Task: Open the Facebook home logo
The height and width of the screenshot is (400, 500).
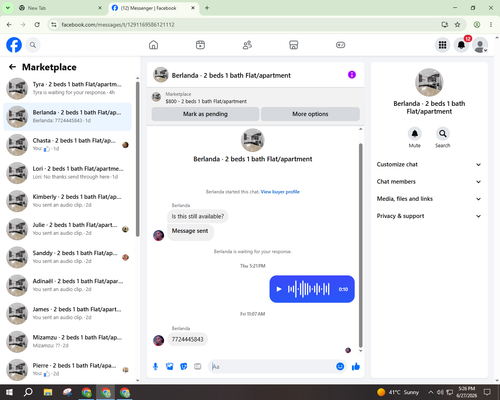Action: (x=14, y=45)
